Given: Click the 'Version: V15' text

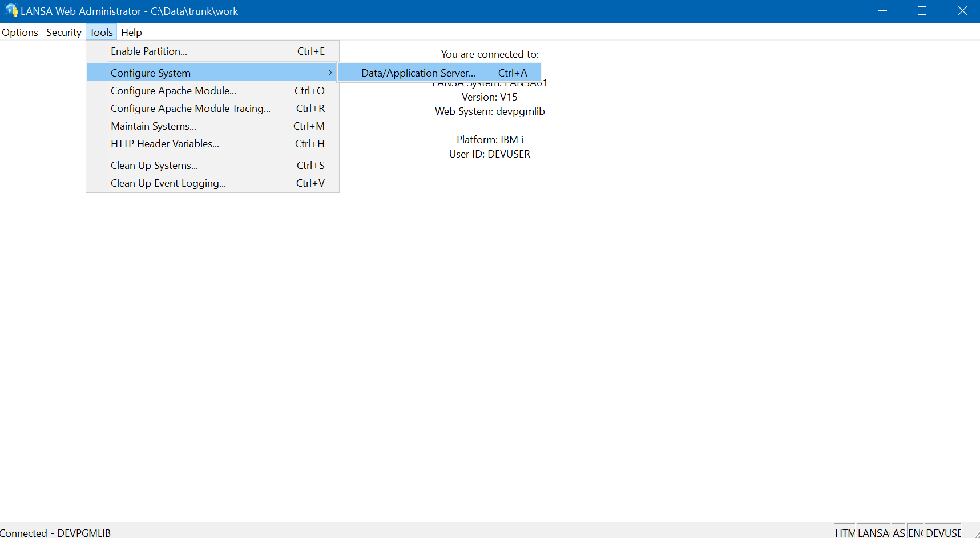Looking at the screenshot, I should (490, 97).
